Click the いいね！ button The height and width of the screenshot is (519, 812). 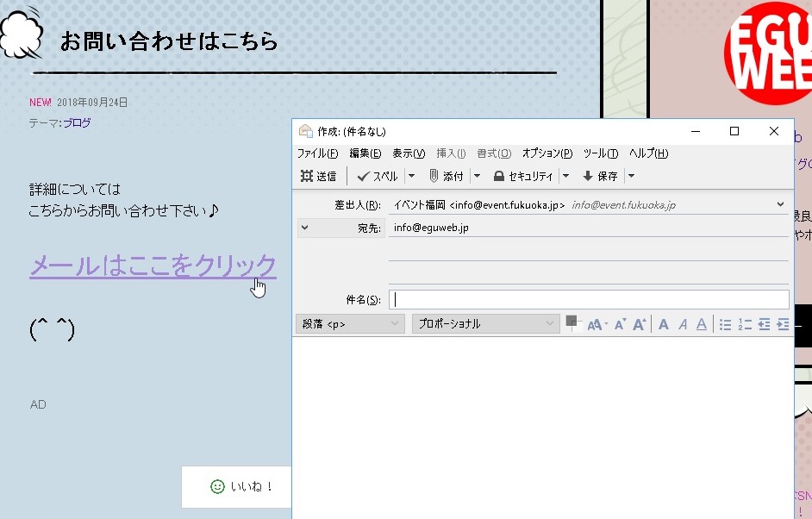241,487
